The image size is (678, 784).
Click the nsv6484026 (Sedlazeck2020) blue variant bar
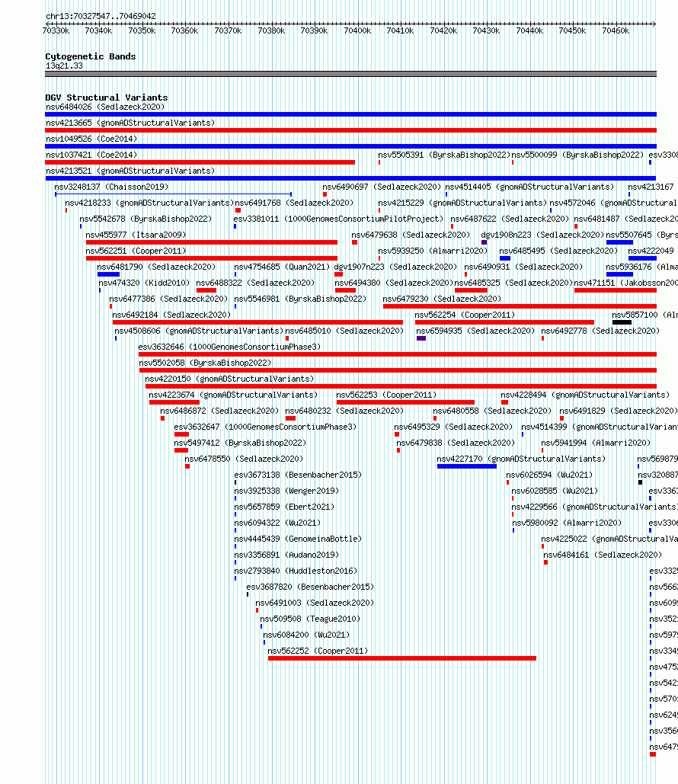coord(350,114)
